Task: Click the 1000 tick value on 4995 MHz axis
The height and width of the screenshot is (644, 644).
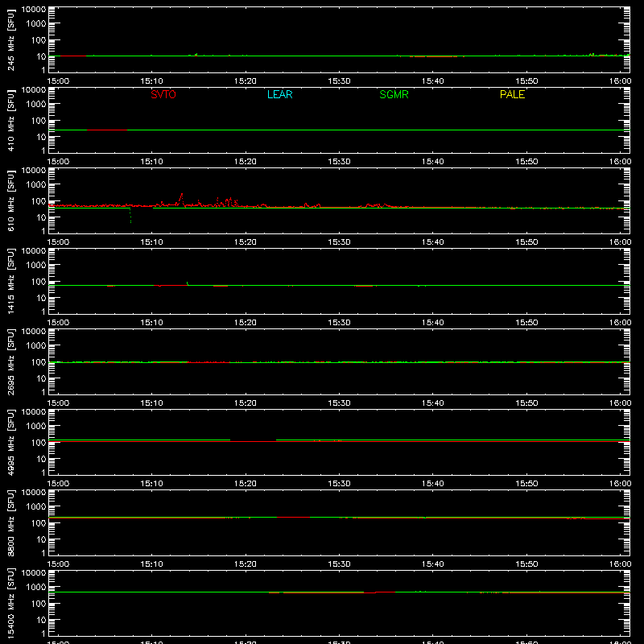Action: 36,426
